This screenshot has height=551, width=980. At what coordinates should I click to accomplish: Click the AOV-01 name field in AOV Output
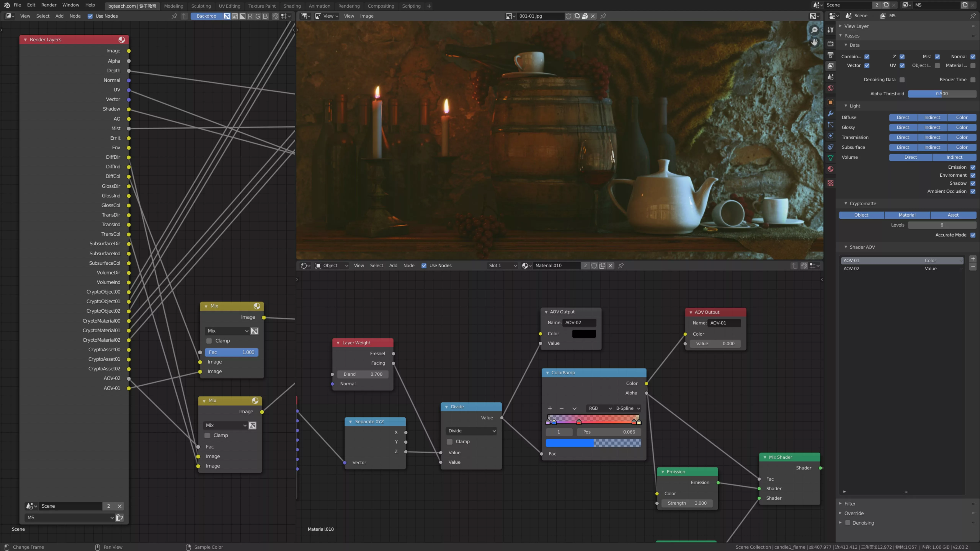[724, 323]
